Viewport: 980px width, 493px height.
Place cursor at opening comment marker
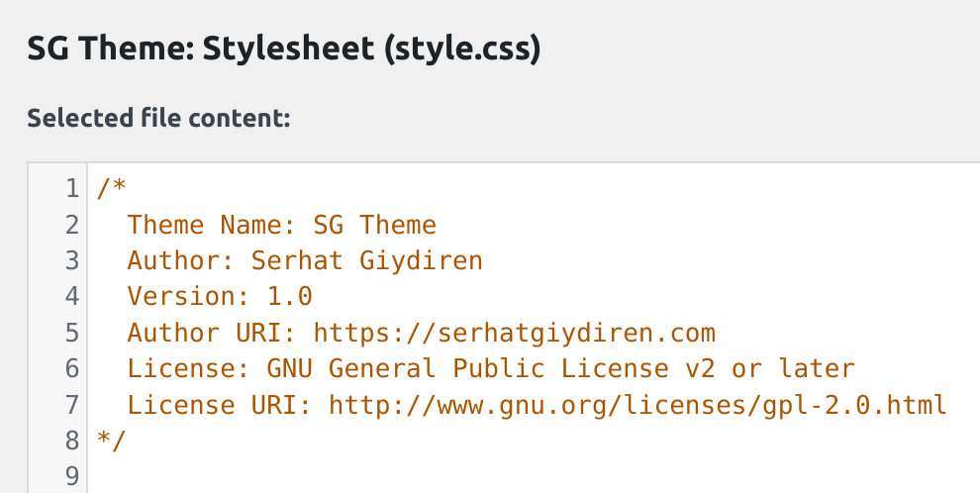111,188
